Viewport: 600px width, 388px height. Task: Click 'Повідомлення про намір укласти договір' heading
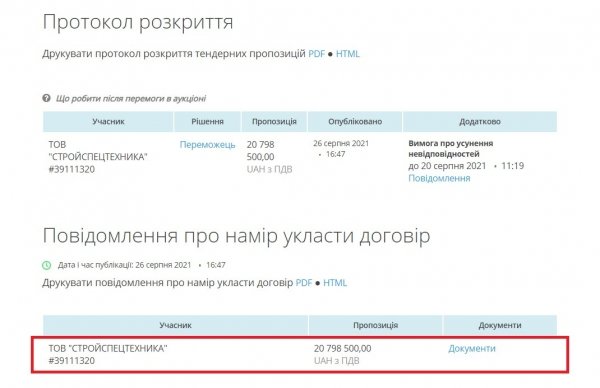pyautogui.click(x=236, y=236)
